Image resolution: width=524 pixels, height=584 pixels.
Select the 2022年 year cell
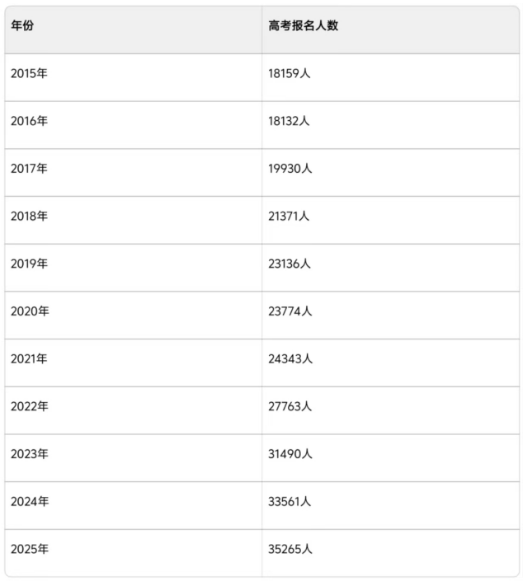pyautogui.click(x=29, y=406)
